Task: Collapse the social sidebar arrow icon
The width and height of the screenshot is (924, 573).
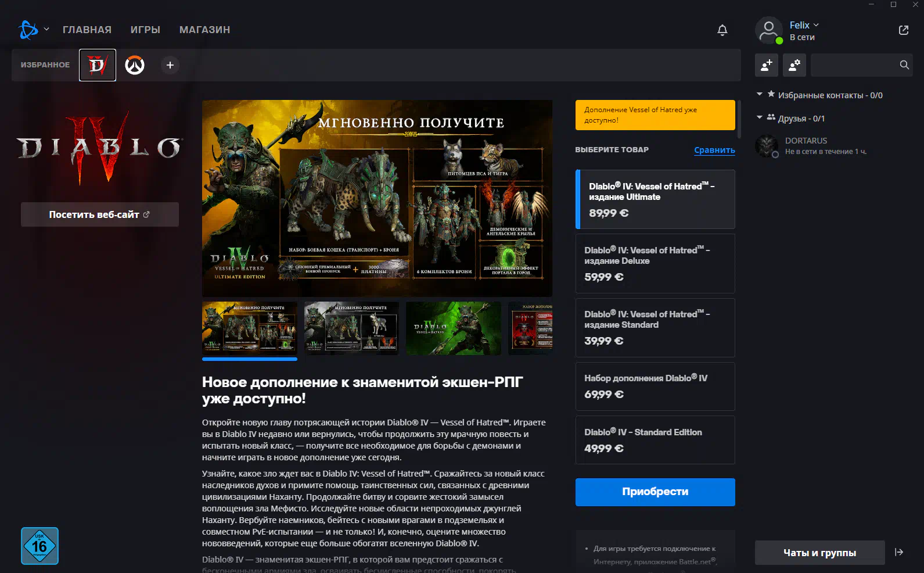Action: tap(899, 552)
